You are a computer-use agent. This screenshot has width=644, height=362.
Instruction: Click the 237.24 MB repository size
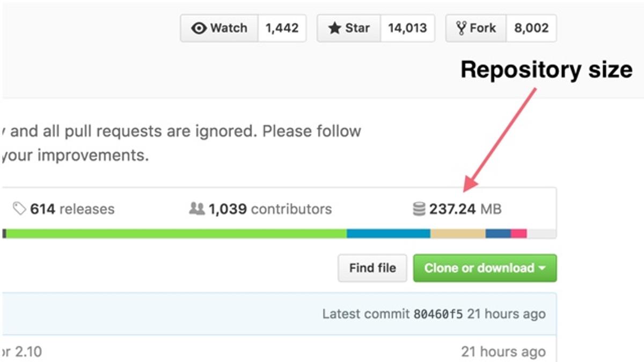point(465,209)
